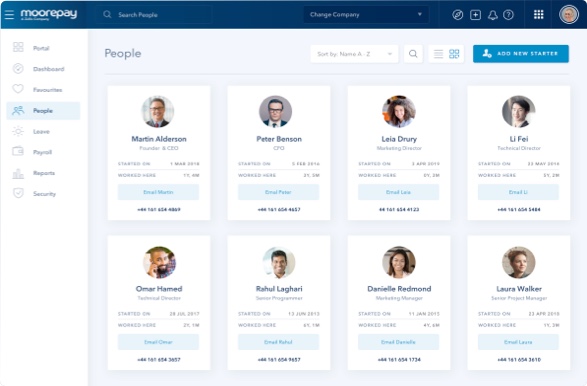Open Payroll section in sidebar
This screenshot has width=587, height=386.
[x=43, y=152]
